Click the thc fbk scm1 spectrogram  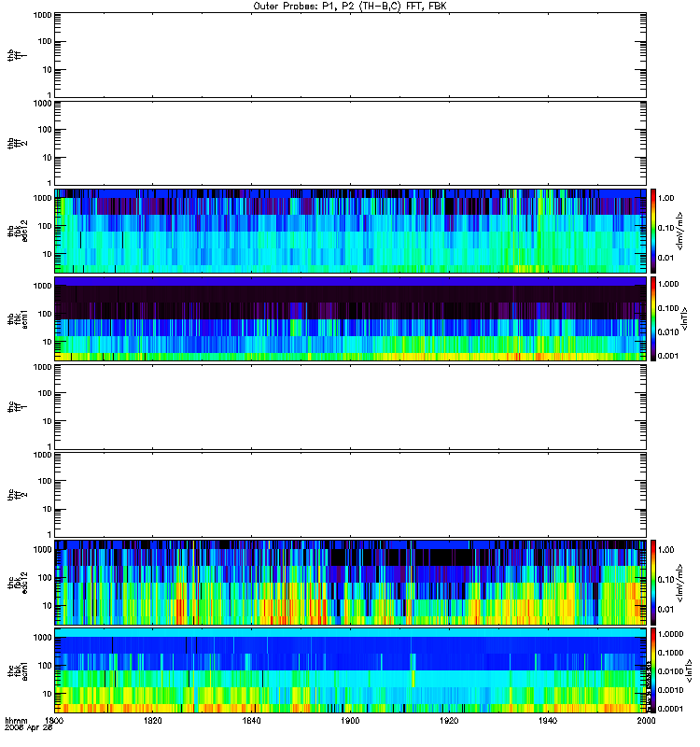click(x=350, y=670)
